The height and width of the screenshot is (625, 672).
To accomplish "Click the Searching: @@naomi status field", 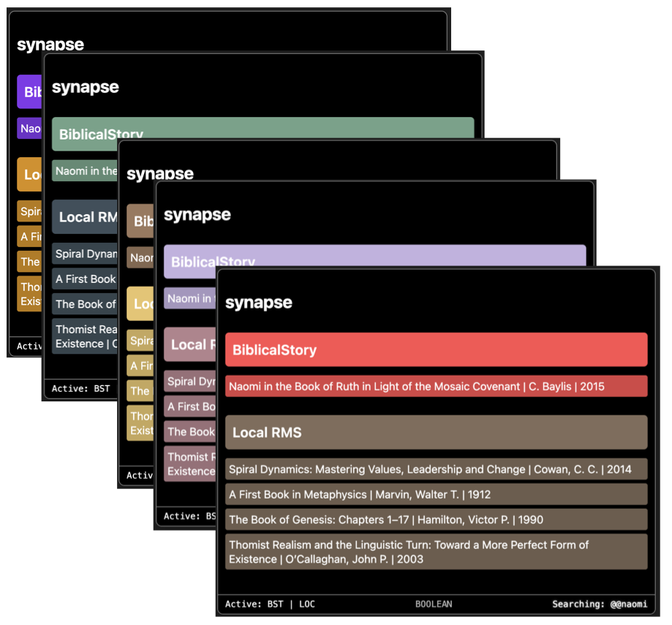I will pos(599,605).
